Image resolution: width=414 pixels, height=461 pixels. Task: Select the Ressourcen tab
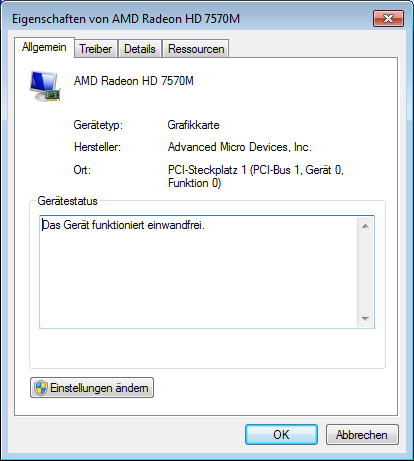(x=196, y=49)
